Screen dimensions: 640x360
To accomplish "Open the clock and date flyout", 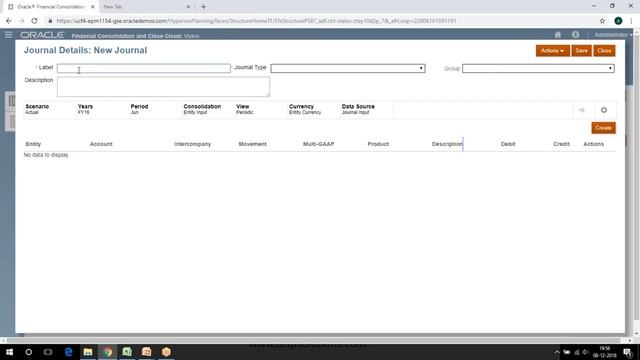I will (605, 352).
